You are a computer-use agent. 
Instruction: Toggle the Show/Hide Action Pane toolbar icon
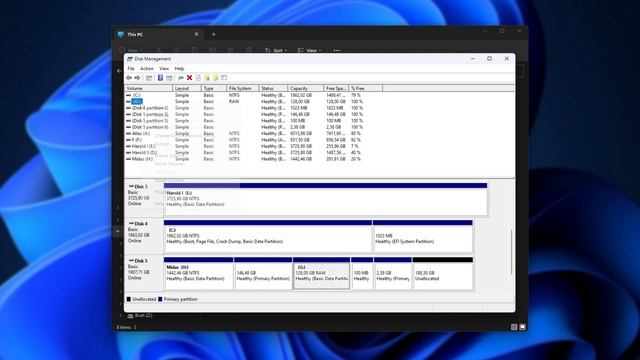click(169, 78)
